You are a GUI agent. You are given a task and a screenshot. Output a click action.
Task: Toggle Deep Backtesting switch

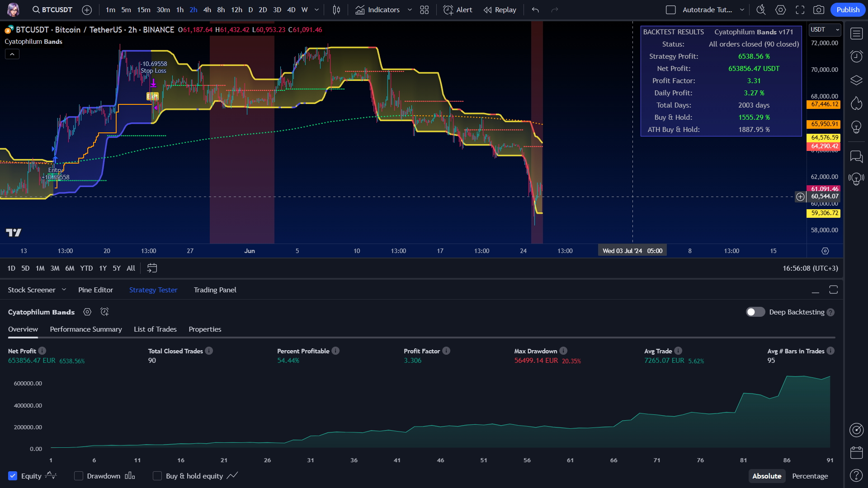coord(755,312)
